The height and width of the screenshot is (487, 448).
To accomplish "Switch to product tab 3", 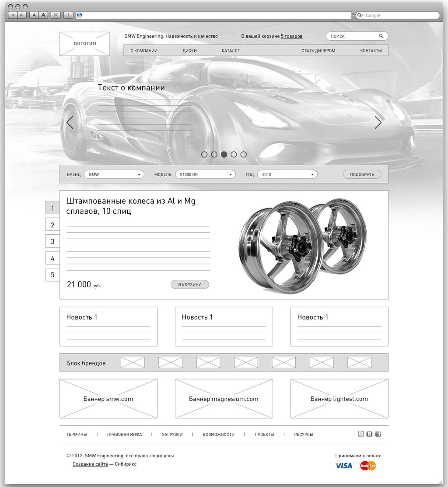I will 52,241.
